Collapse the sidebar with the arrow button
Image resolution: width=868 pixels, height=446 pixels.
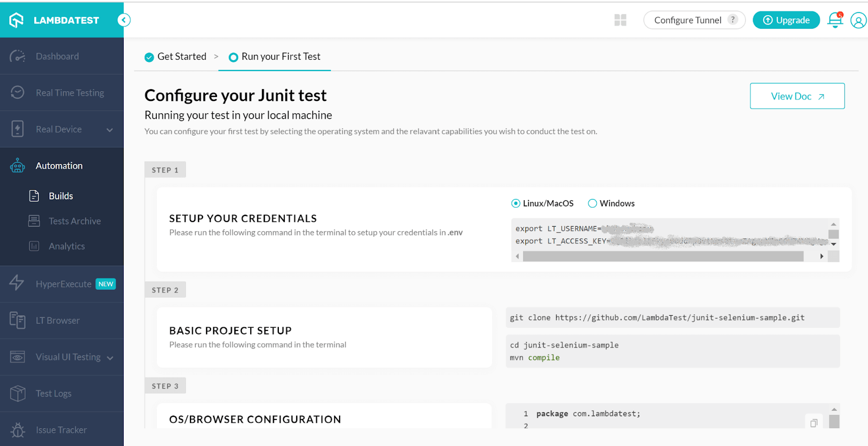coord(124,20)
